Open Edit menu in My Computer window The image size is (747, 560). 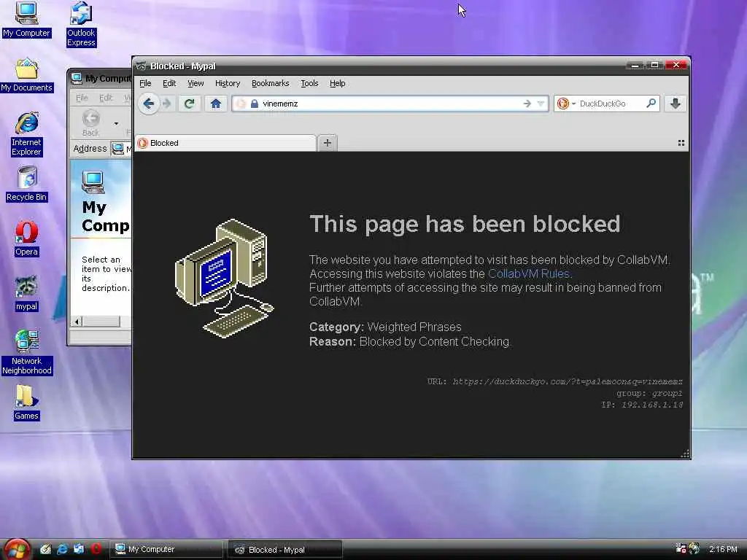(x=106, y=98)
